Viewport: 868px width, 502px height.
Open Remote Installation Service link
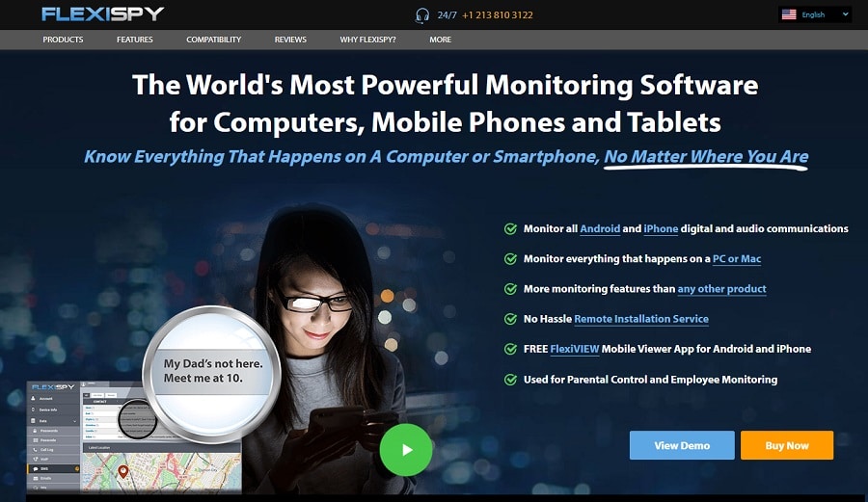coord(641,319)
